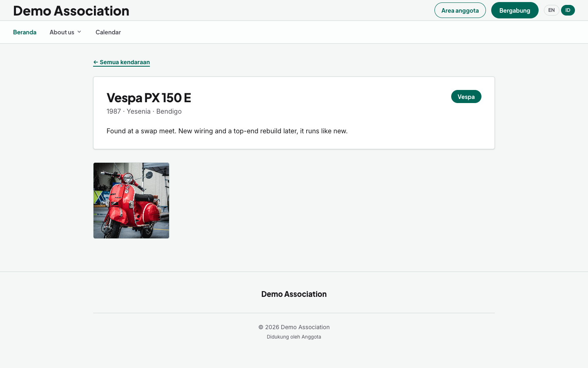Click the © 2026 Demo Association notice
The width and height of the screenshot is (588, 368).
[x=294, y=327]
